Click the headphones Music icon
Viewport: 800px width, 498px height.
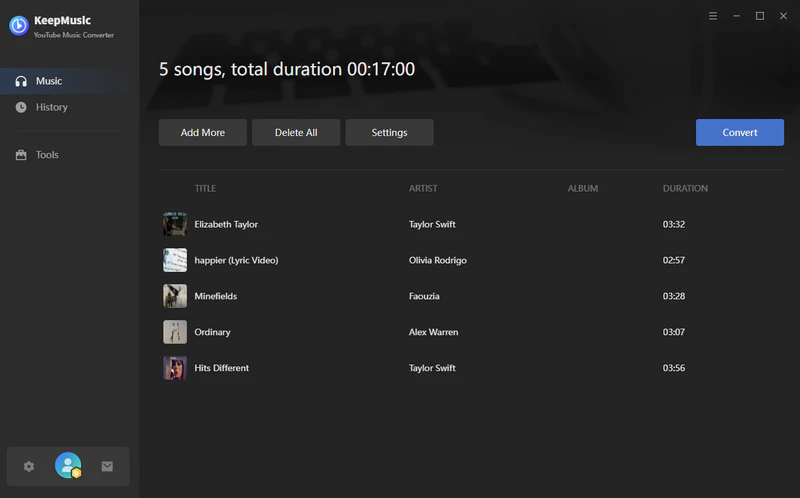pyautogui.click(x=21, y=81)
